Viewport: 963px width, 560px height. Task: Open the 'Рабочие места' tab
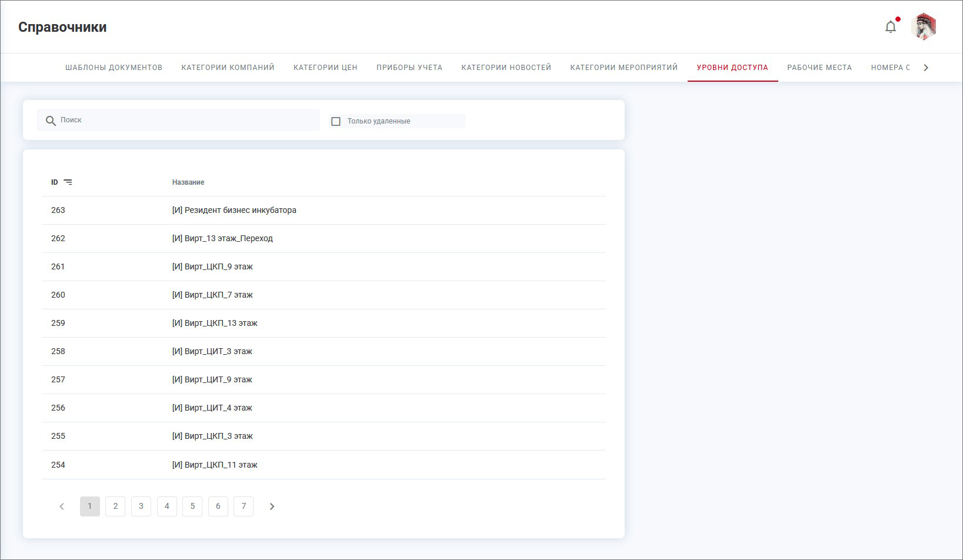click(x=819, y=68)
